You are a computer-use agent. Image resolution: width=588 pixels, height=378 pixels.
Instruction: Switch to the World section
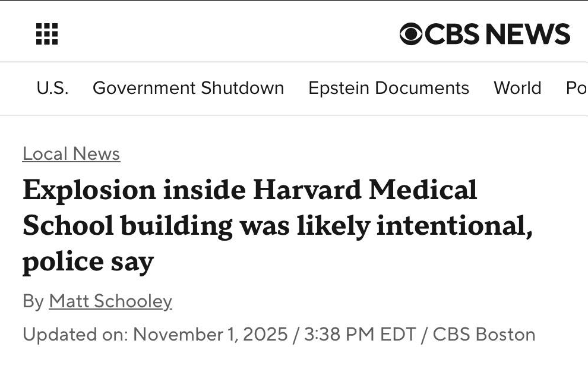[517, 88]
